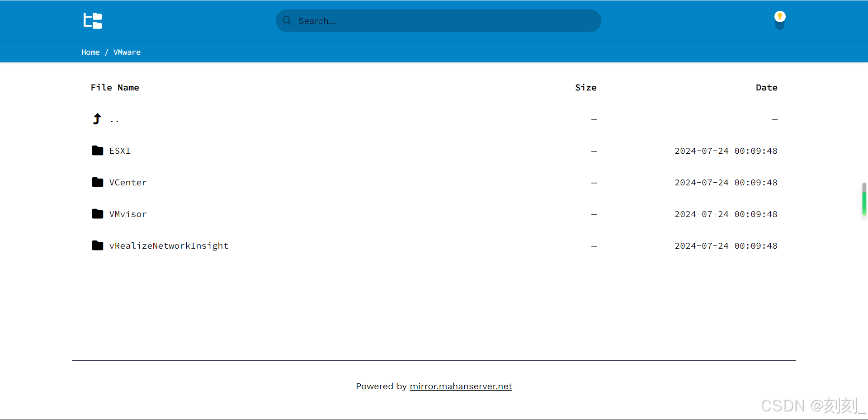The width and height of the screenshot is (868, 420).
Task: Click the VCenter folder icon
Action: click(x=98, y=182)
